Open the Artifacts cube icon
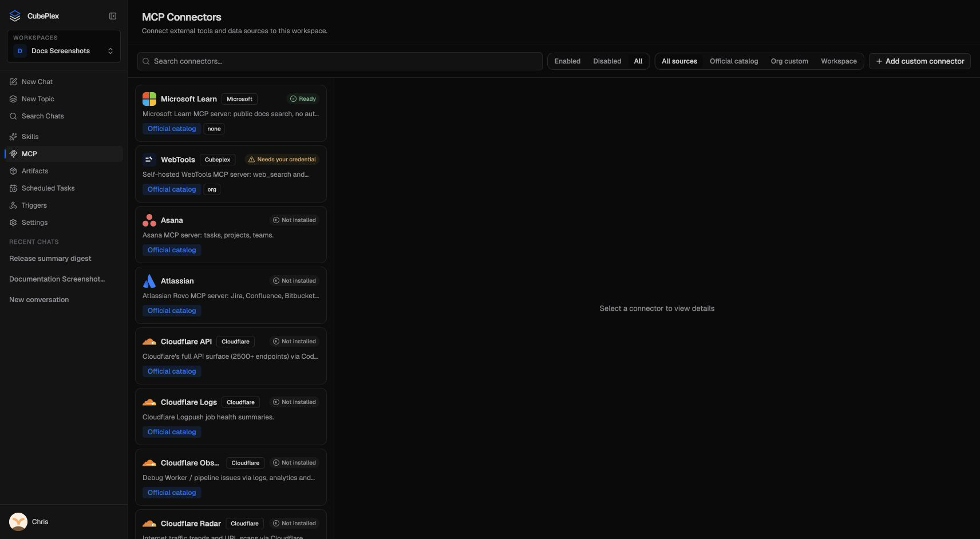The width and height of the screenshot is (980, 539). (x=13, y=171)
